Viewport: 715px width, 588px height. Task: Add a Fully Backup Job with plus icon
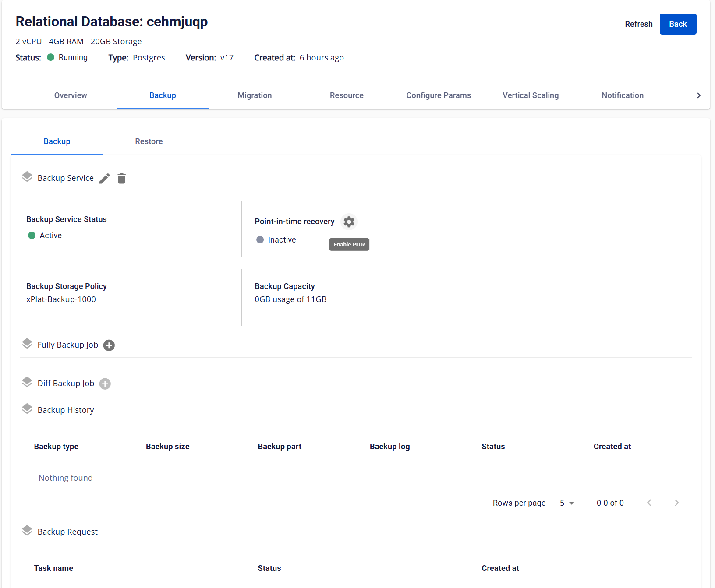(109, 345)
